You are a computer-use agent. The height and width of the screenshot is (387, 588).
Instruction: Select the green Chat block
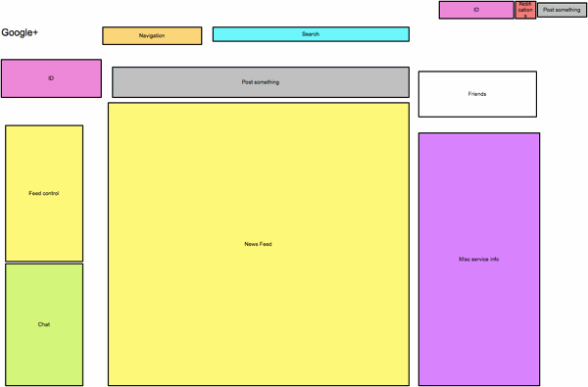coord(44,324)
